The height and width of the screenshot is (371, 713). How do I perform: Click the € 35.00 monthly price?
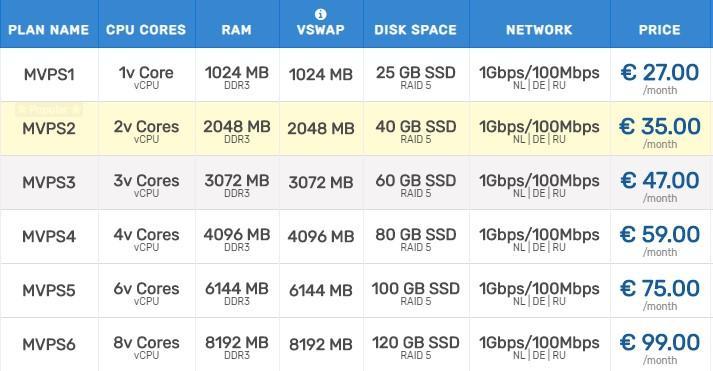tap(660, 127)
